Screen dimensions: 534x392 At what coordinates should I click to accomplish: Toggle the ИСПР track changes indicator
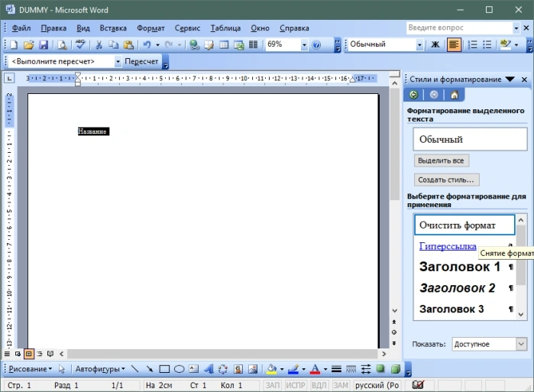coord(296,385)
